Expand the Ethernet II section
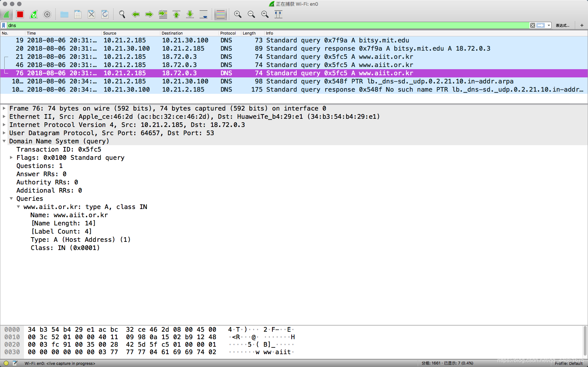 (4, 116)
